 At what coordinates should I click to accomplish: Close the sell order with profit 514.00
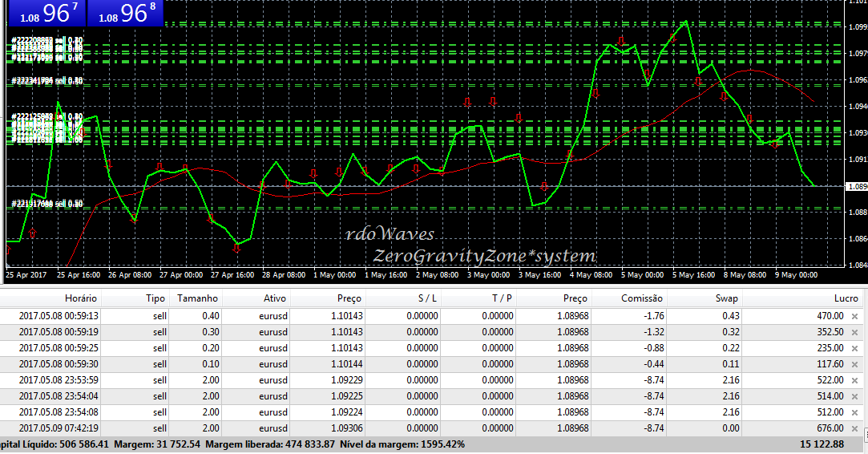(854, 396)
